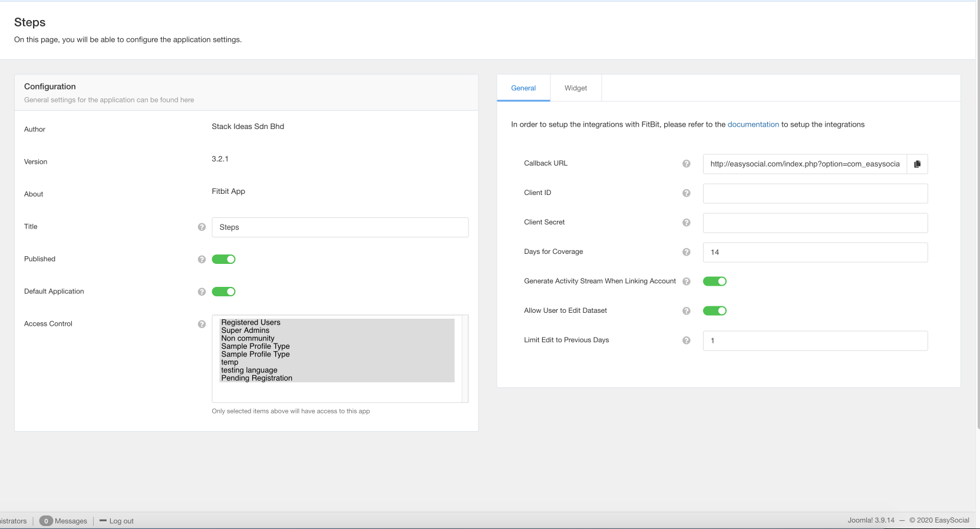Toggle the Published switch
980x529 pixels.
click(x=223, y=259)
